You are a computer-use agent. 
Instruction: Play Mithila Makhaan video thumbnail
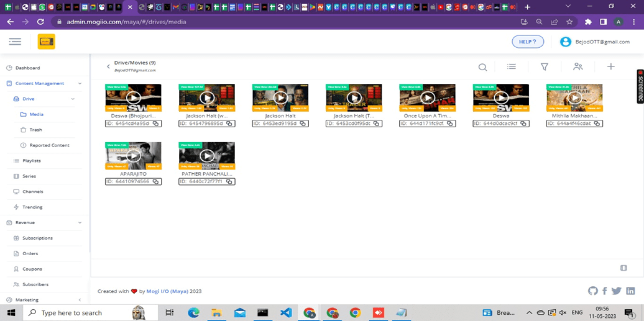click(x=574, y=97)
